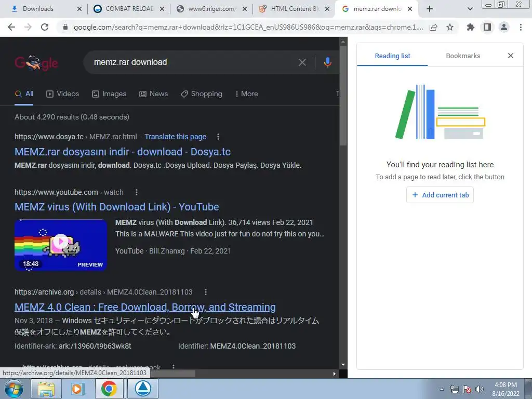Viewport: 532px width, 399px height.
Task: Click the share page icon in address bar
Action: [x=433, y=27]
